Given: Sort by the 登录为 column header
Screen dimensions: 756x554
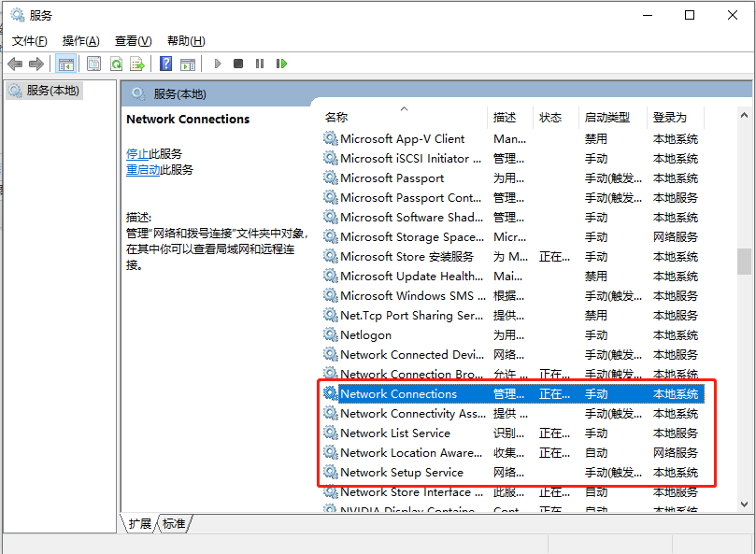Looking at the screenshot, I should [675, 117].
